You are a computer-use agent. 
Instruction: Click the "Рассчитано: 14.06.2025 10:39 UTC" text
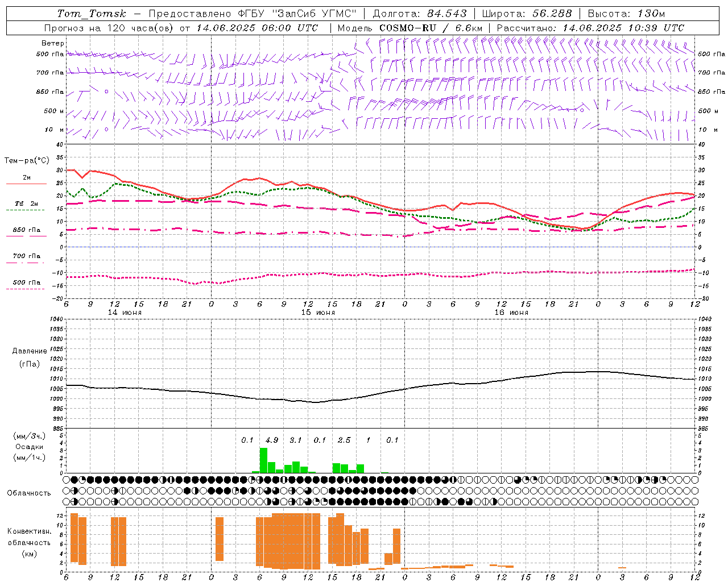click(x=590, y=28)
